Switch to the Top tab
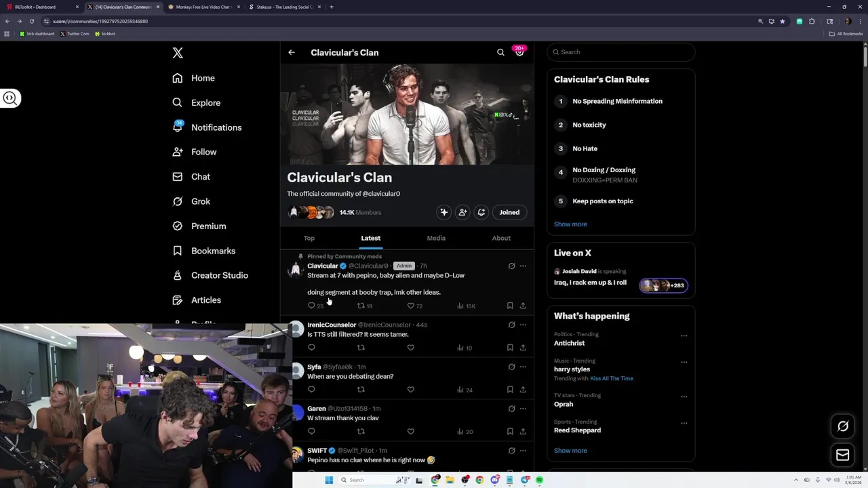 [309, 238]
